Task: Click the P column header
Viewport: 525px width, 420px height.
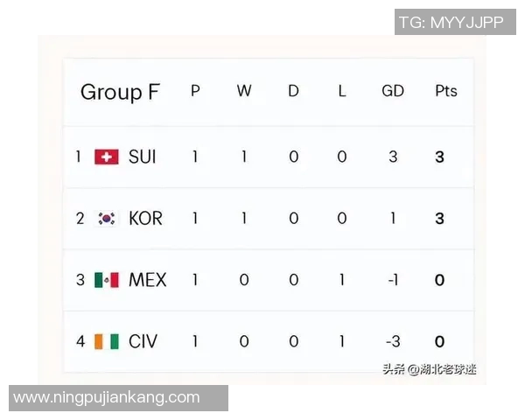Action: coord(195,91)
